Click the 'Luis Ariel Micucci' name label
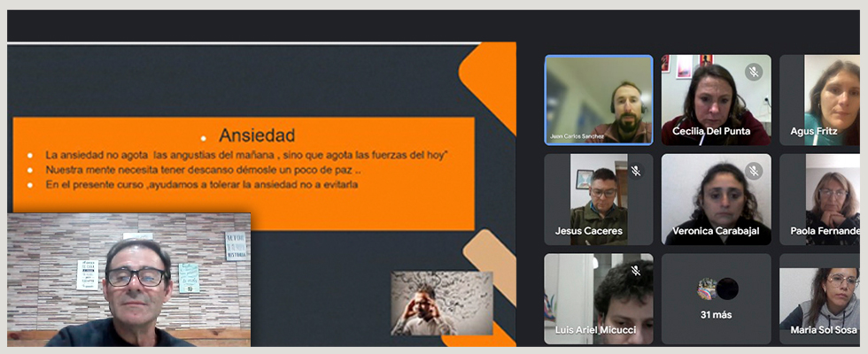Image resolution: width=868 pixels, height=354 pixels. (x=595, y=330)
